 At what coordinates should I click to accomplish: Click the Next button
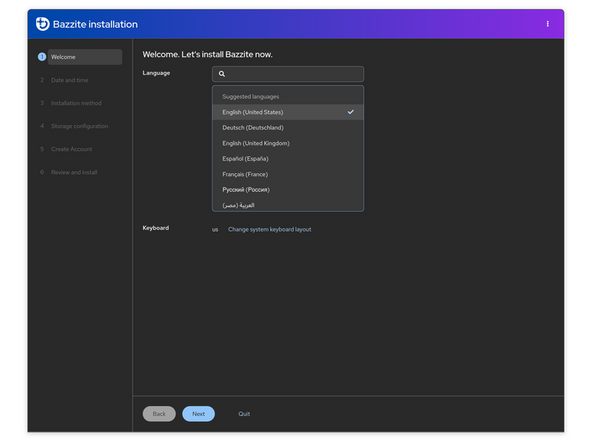coord(198,414)
